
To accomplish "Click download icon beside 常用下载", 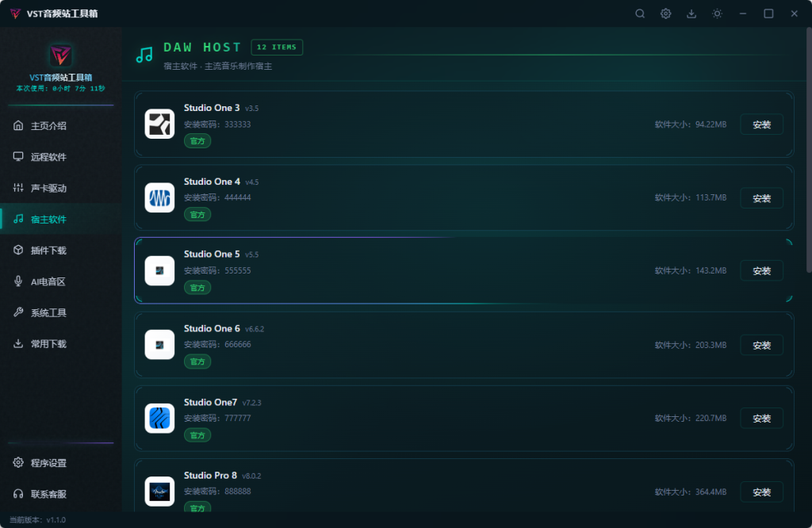I will click(x=18, y=343).
